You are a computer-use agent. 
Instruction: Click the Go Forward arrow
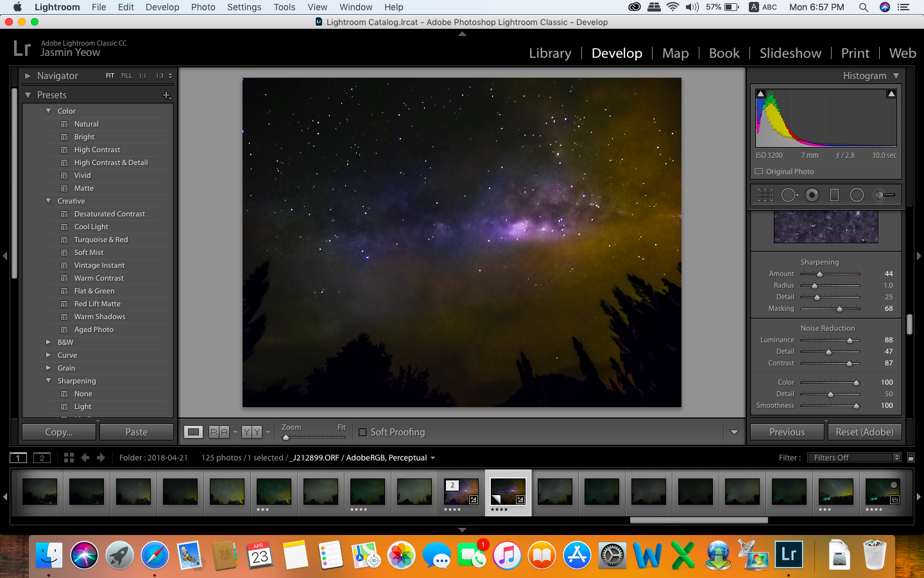(101, 458)
